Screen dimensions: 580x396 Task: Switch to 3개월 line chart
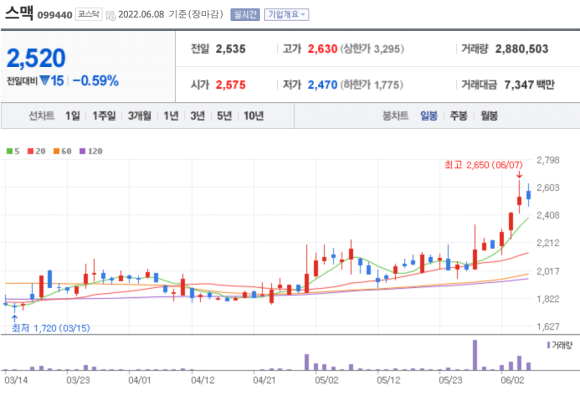139,116
